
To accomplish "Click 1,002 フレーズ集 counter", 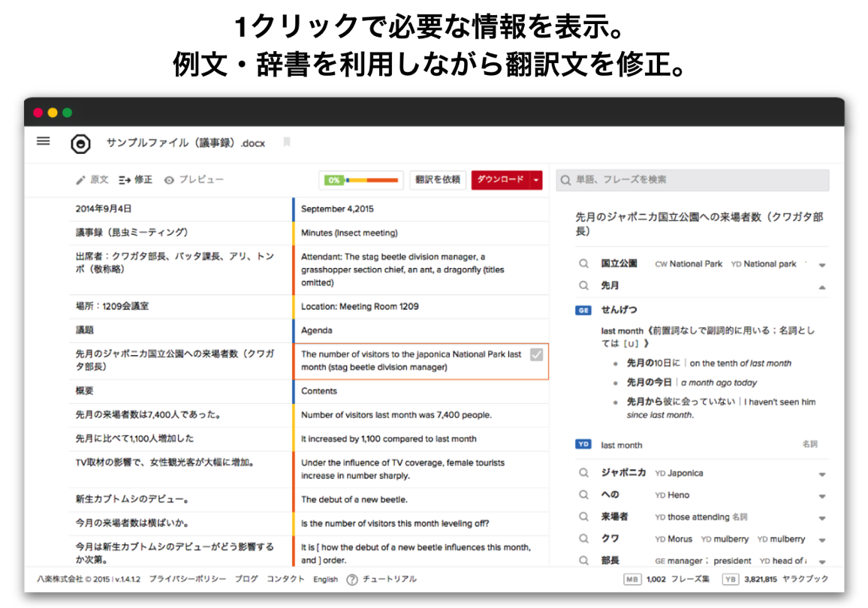I will tap(677, 579).
